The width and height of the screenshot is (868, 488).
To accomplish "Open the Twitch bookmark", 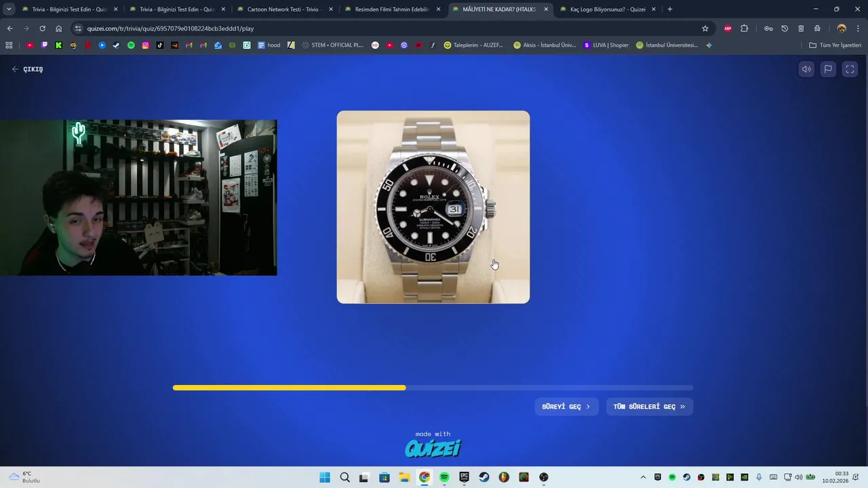I will tap(44, 45).
